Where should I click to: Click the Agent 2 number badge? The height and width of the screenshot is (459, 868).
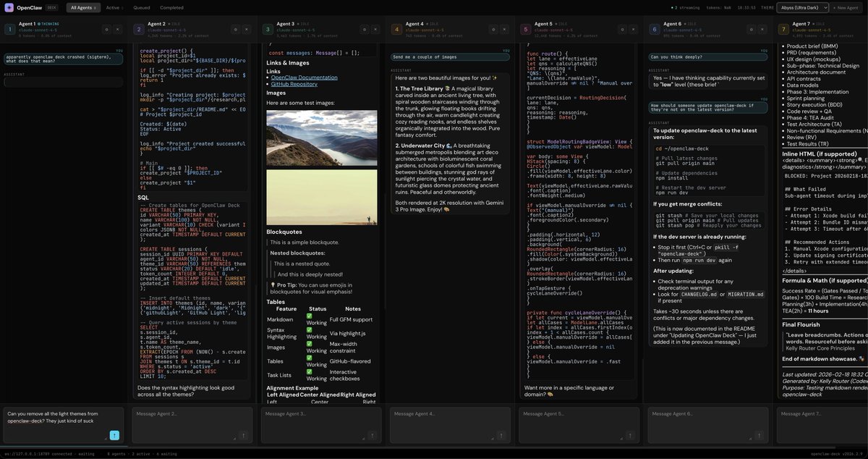tap(139, 30)
